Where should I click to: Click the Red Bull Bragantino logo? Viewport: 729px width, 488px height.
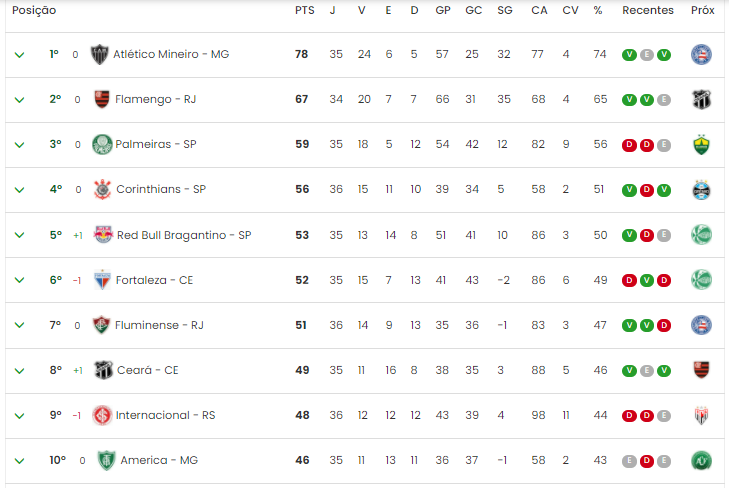[103, 235]
